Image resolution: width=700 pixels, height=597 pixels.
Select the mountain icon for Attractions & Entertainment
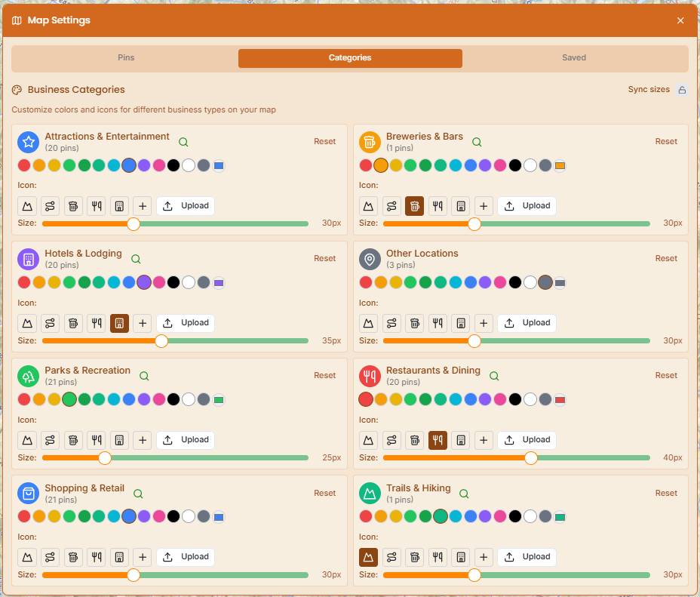(27, 205)
